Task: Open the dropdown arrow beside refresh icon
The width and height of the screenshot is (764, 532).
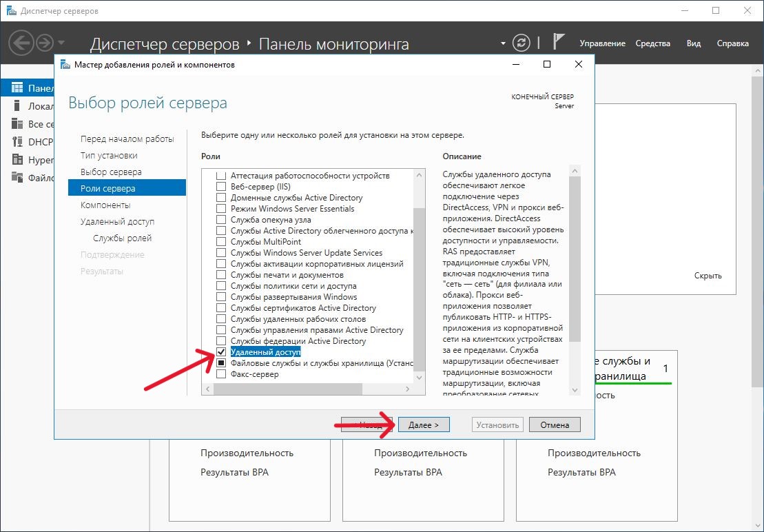Action: pos(503,43)
